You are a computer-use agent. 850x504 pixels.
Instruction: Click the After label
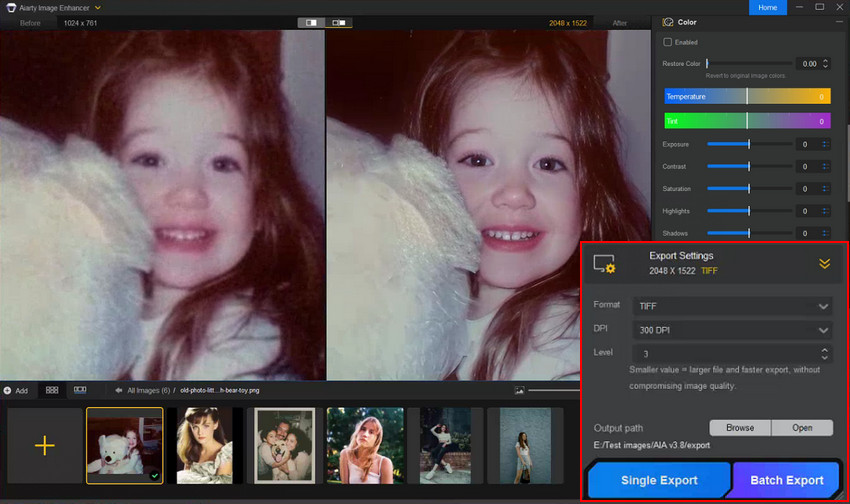tap(620, 23)
